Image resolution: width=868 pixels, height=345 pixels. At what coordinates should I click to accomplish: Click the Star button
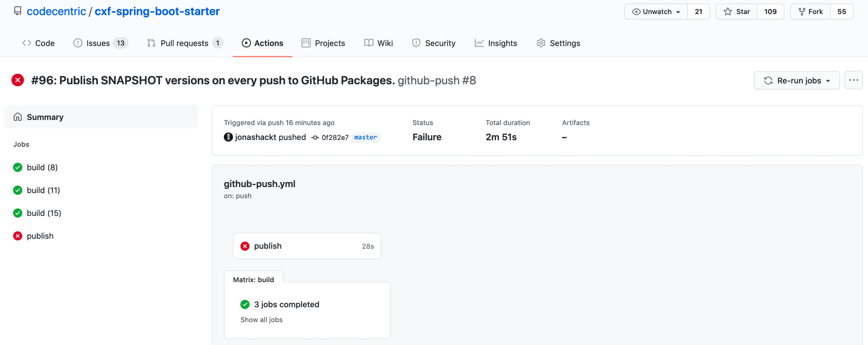(x=737, y=11)
